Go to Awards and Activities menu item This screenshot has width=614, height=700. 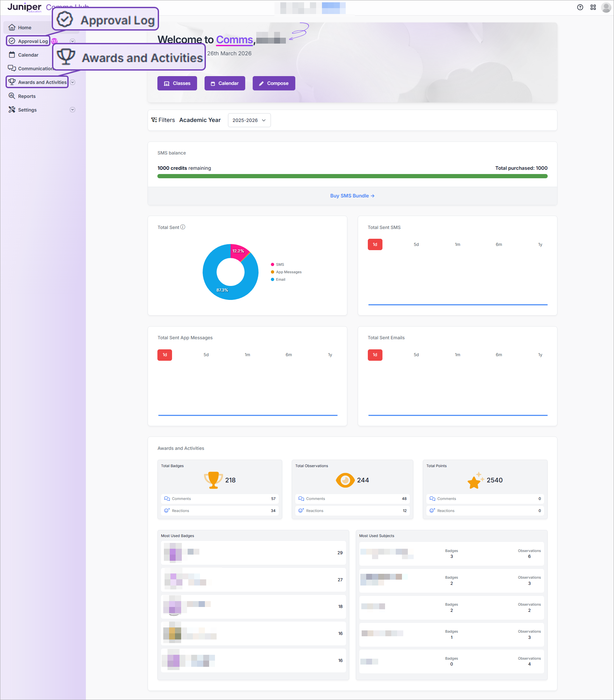[42, 82]
